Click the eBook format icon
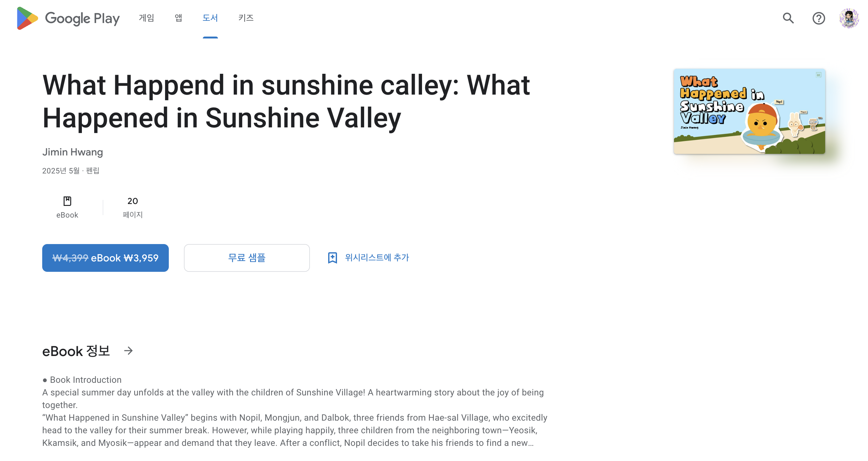This screenshot has width=868, height=461. click(67, 201)
